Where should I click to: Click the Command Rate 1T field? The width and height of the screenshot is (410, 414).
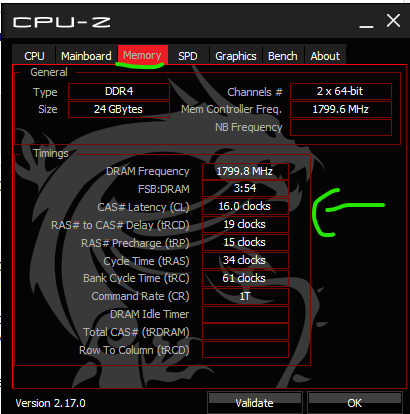(245, 296)
